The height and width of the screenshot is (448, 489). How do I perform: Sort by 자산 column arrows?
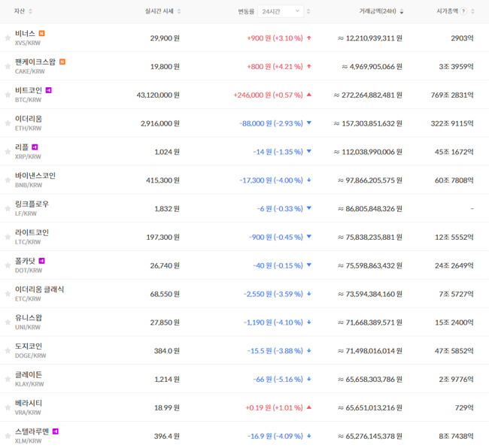click(x=30, y=11)
